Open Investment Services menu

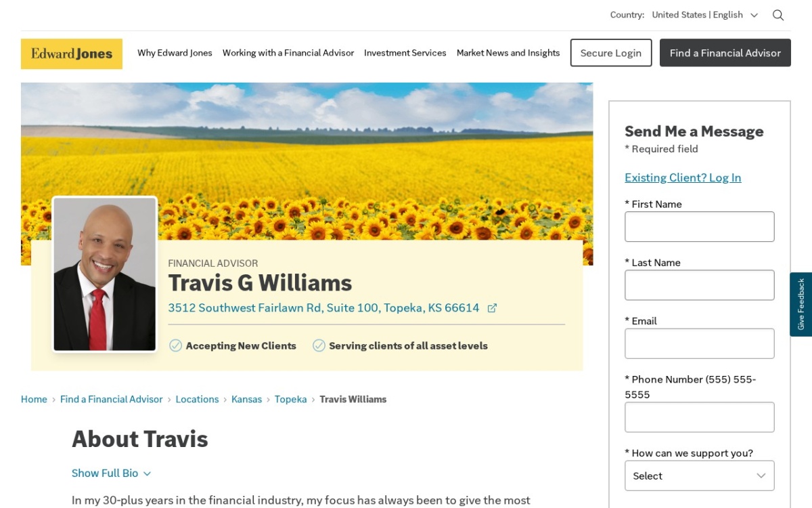405,53
